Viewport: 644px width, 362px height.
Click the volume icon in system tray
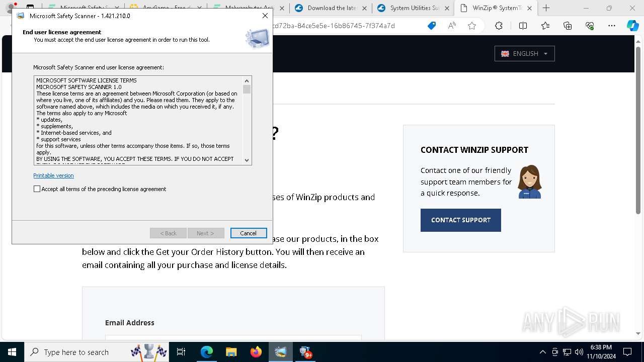(579, 352)
